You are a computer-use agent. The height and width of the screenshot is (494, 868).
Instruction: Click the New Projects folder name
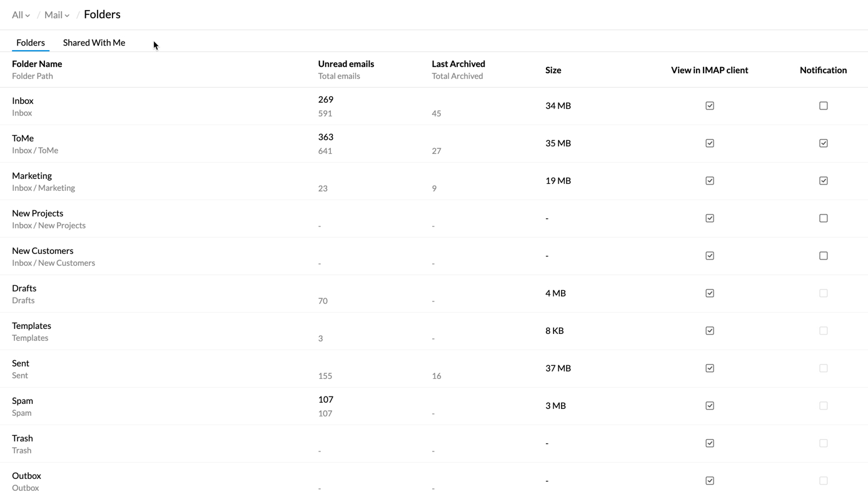(38, 213)
